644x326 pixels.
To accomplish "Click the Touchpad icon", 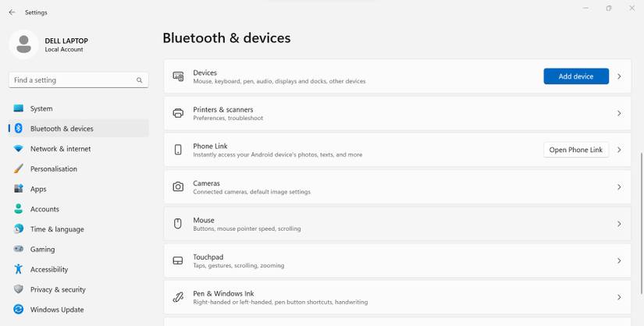I will tap(178, 260).
